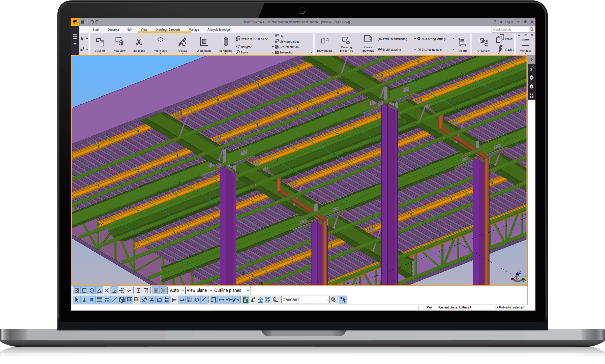Click the Redraw icon
The height and width of the screenshot is (364, 605).
coord(182,42)
